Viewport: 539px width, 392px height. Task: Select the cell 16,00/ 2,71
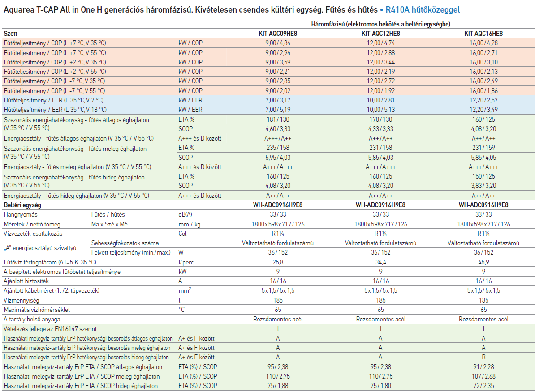(483, 52)
